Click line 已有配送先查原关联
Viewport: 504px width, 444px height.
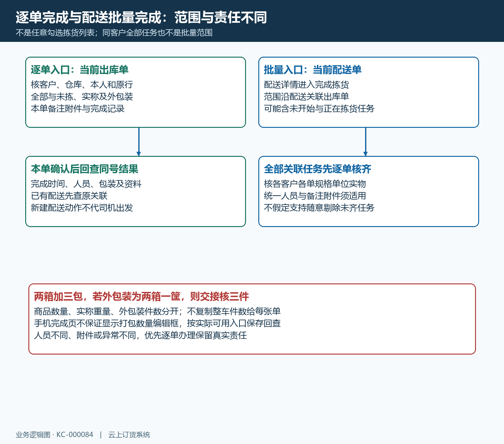[69, 196]
